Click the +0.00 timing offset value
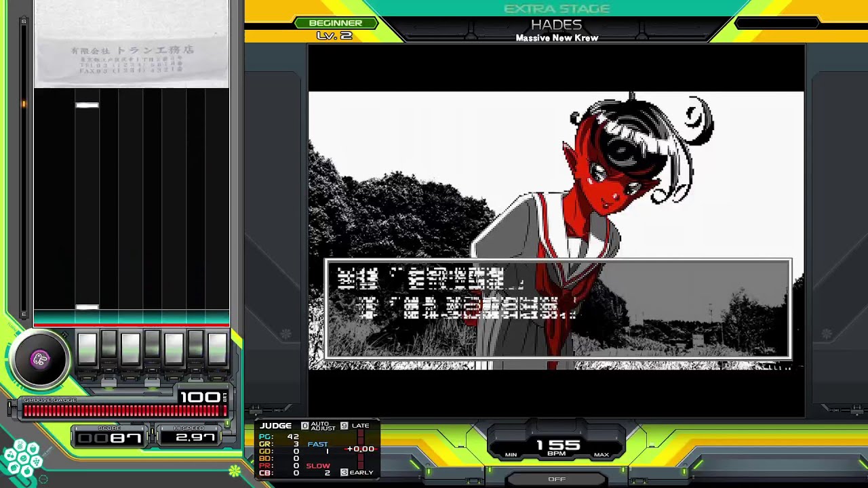Viewport: 868px width, 488px height. pos(360,449)
